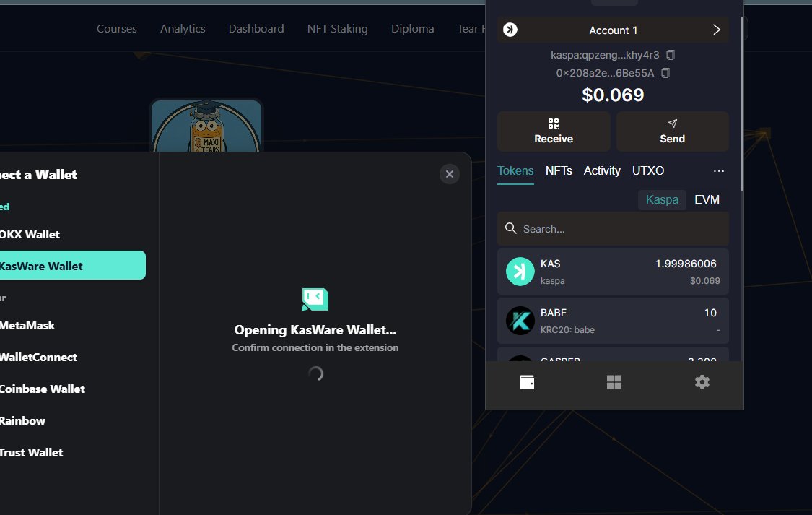Click the wallet popup scrollbar
This screenshot has height=515, width=812.
coord(741,103)
